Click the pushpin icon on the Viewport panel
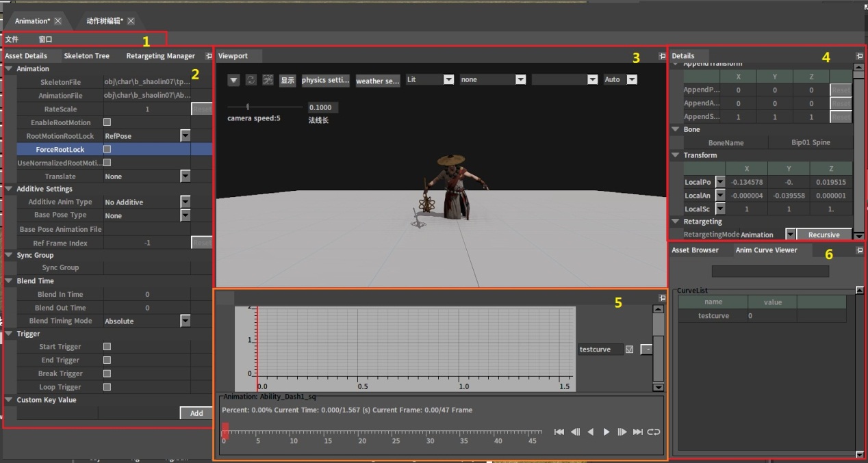 click(x=661, y=55)
